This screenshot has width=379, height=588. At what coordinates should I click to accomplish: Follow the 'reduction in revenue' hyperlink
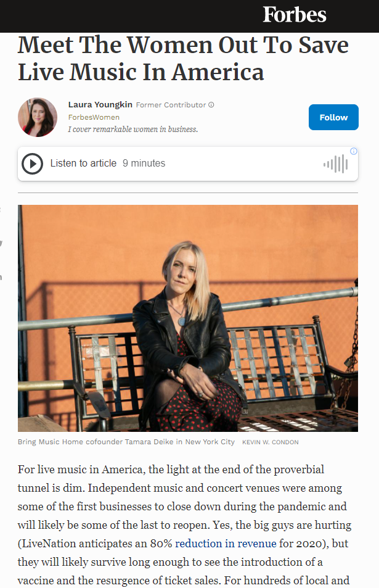[x=226, y=544]
